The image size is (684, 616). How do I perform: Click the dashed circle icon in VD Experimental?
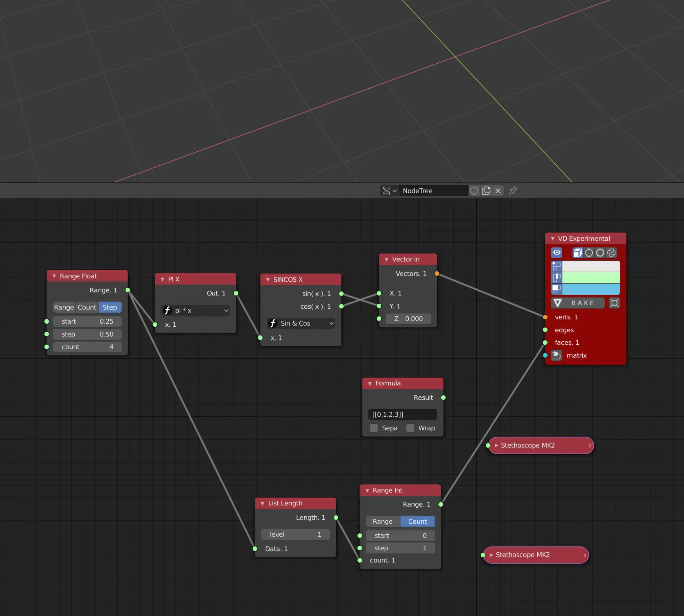pos(589,253)
